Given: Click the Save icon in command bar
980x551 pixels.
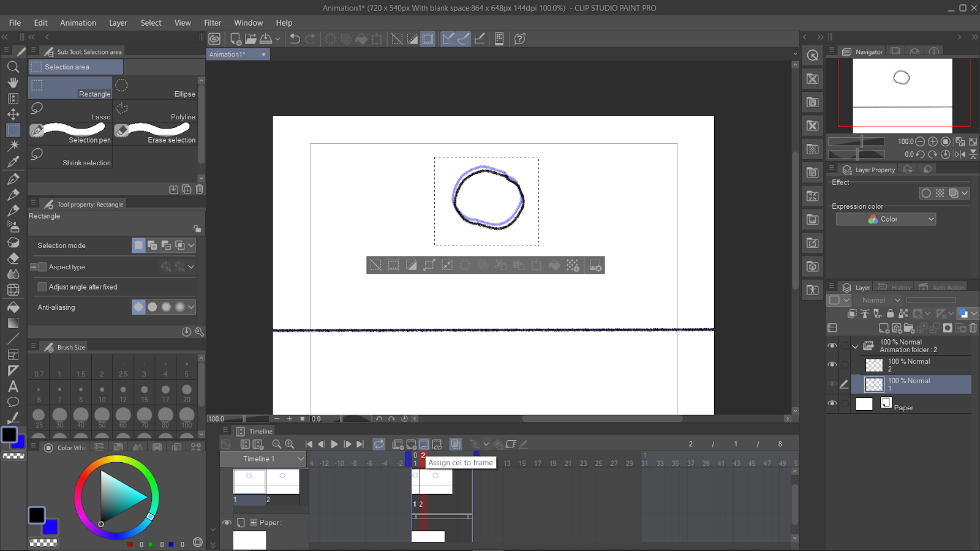Looking at the screenshot, I should [x=266, y=39].
